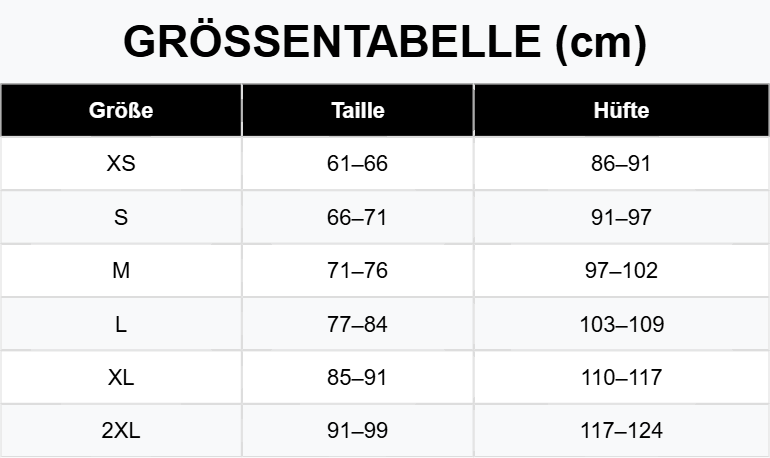Select the Größe column header
The height and width of the screenshot is (458, 770).
coord(121,110)
